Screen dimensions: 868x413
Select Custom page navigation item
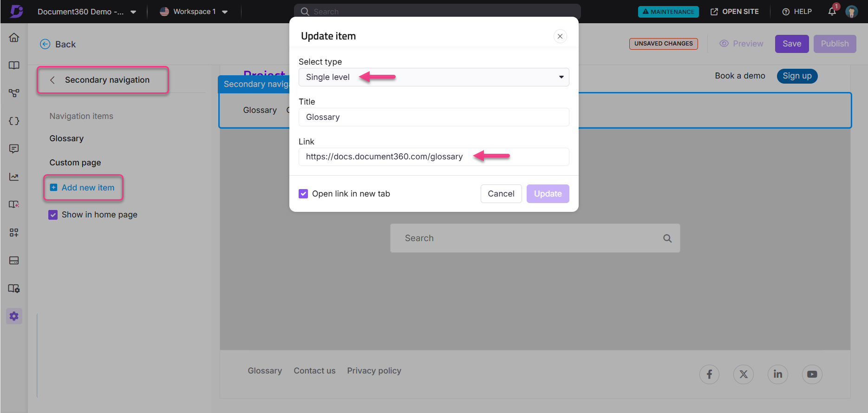[75, 163]
